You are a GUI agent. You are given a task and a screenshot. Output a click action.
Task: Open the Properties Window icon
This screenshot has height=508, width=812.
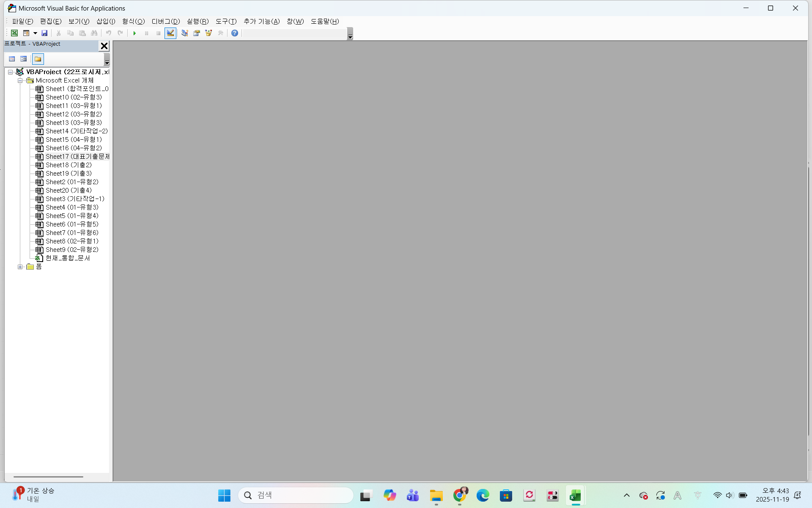point(197,33)
